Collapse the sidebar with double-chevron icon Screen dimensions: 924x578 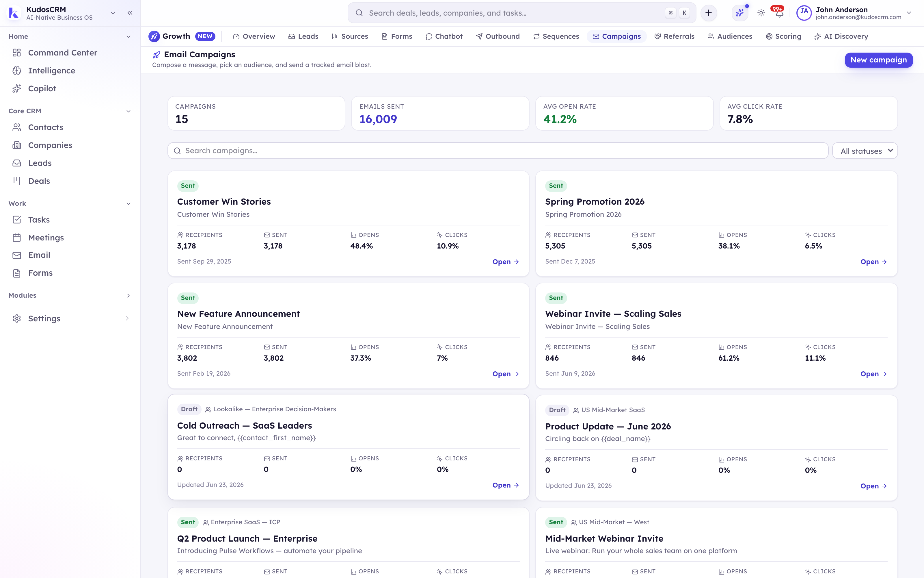click(130, 13)
